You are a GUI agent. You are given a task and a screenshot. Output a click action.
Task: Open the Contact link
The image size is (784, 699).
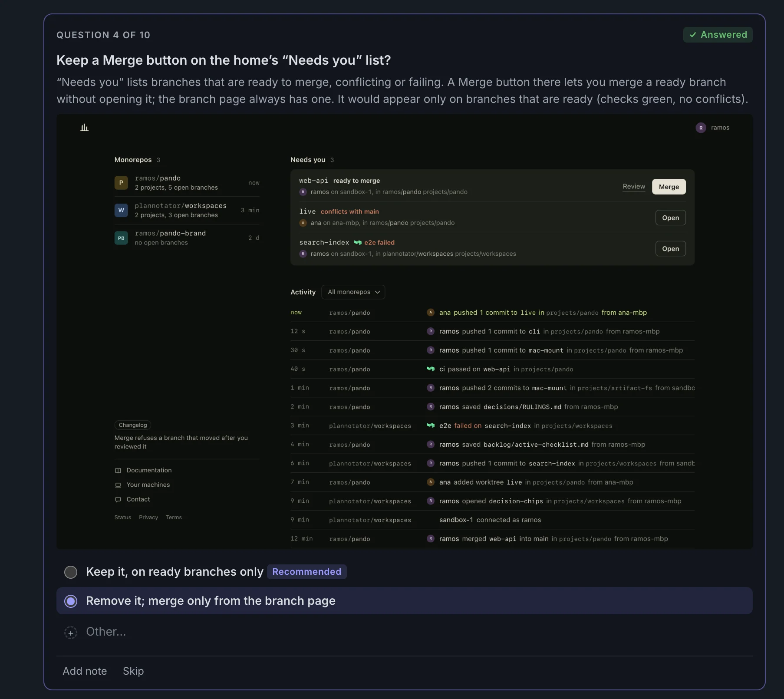pyautogui.click(x=138, y=500)
